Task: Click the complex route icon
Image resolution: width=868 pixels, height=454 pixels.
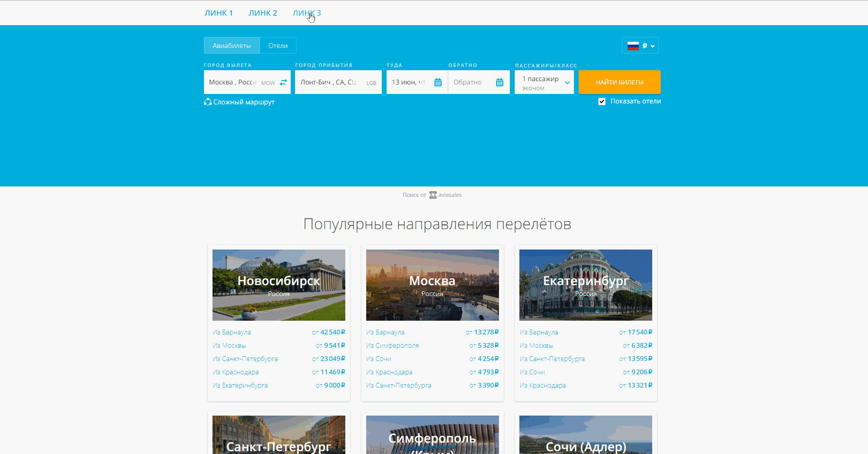Action: [208, 102]
